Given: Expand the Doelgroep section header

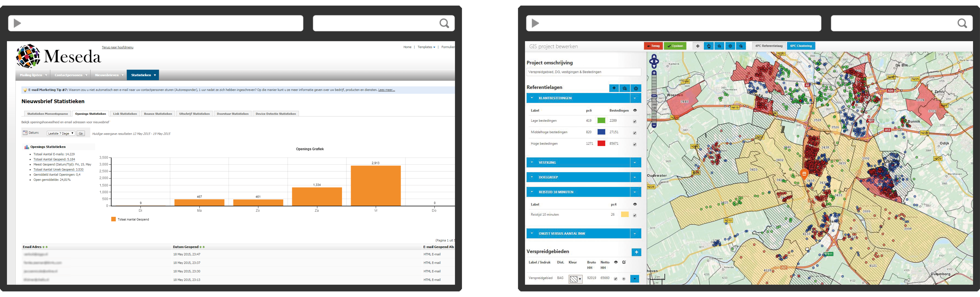Looking at the screenshot, I should click(578, 177).
